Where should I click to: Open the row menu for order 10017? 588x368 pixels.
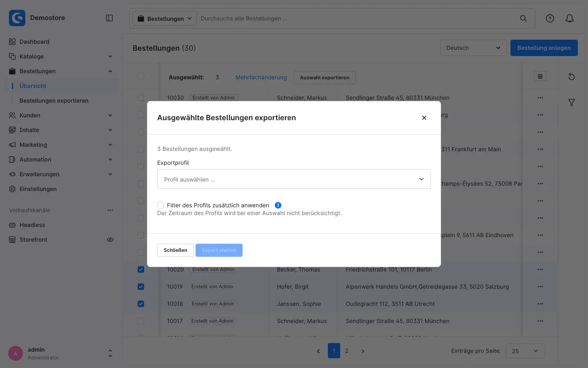(x=540, y=321)
